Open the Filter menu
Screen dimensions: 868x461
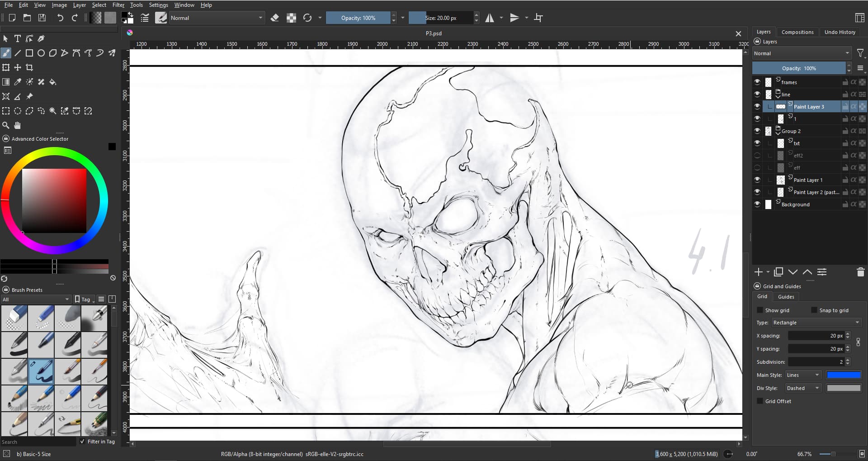pos(118,5)
